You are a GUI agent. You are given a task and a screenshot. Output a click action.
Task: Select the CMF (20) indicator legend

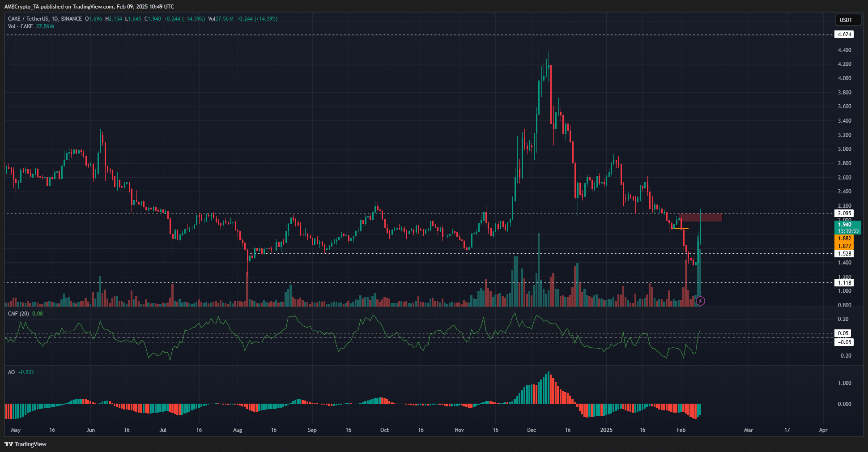pos(18,314)
